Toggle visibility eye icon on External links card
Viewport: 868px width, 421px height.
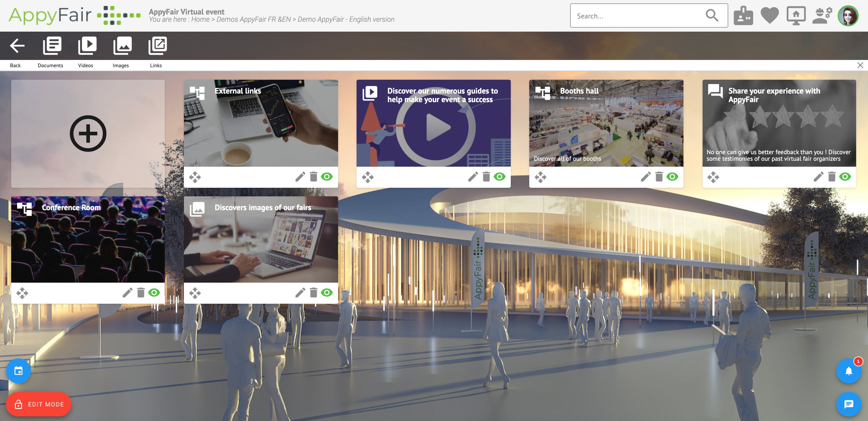(327, 177)
